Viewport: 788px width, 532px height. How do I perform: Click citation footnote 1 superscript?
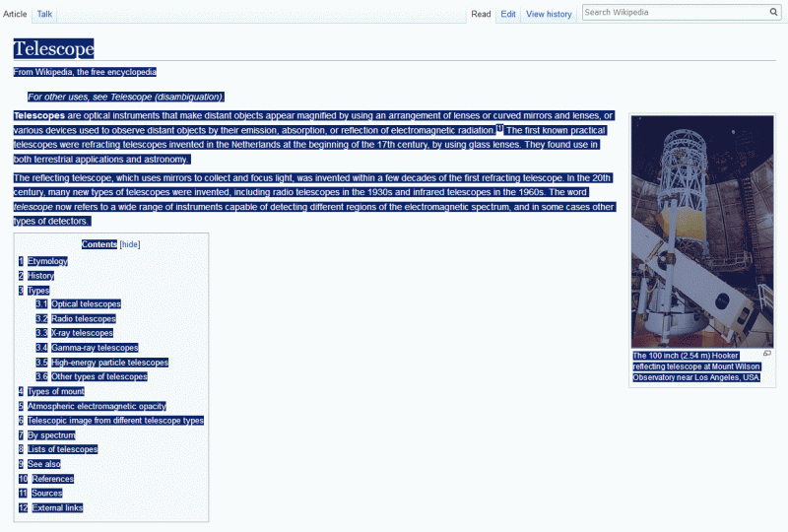(499, 128)
